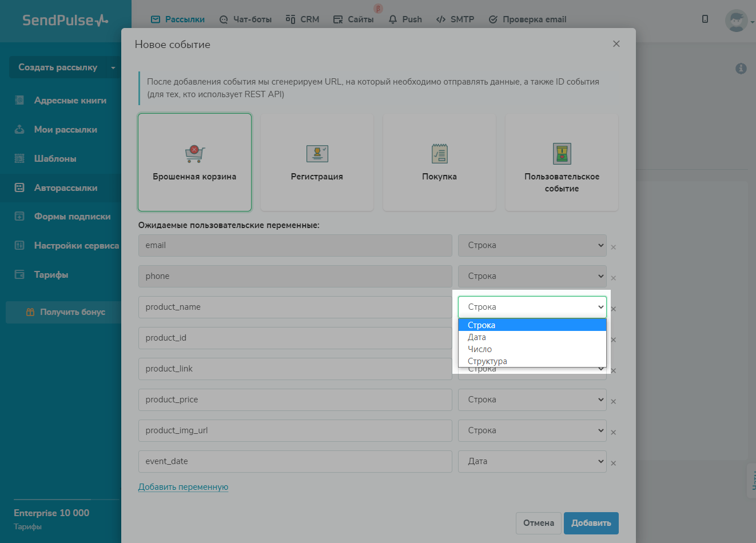
Task: Open the Push top menu
Action: point(405,19)
